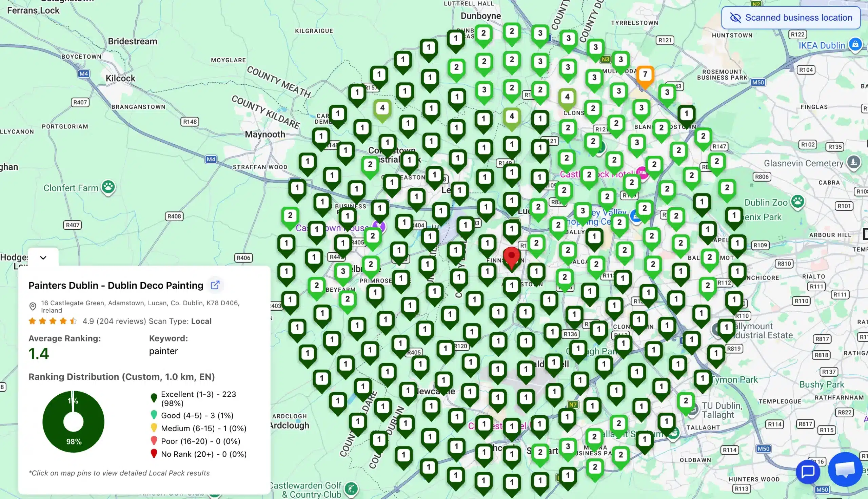Screen dimensions: 868x499
Task: Click the dark green Excellent legend pin icon
Action: pyautogui.click(x=154, y=398)
